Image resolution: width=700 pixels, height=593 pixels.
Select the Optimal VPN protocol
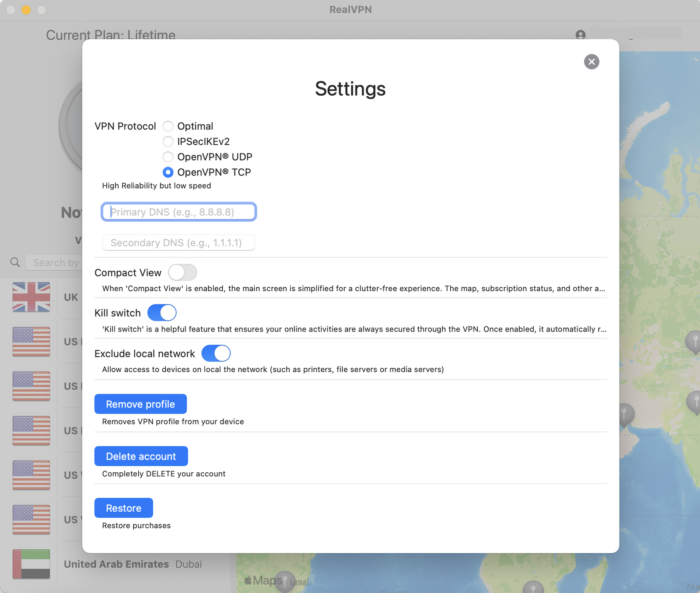coord(168,126)
